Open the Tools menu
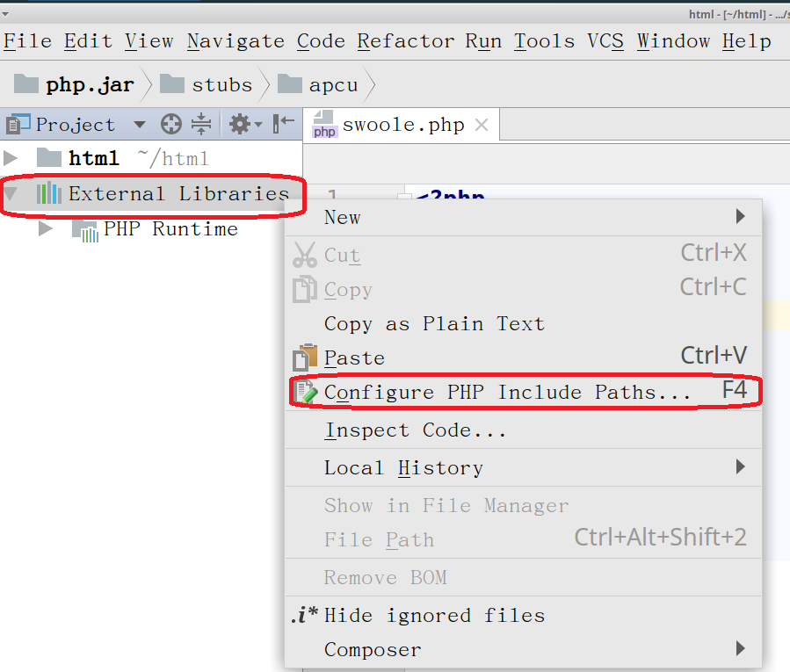Image resolution: width=790 pixels, height=672 pixels. pyautogui.click(x=544, y=40)
